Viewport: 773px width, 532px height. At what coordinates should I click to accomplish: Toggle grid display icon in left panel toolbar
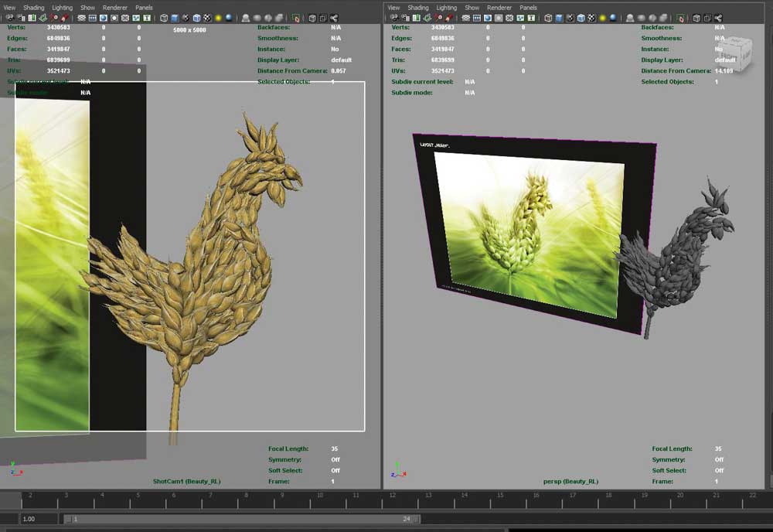tap(82, 18)
